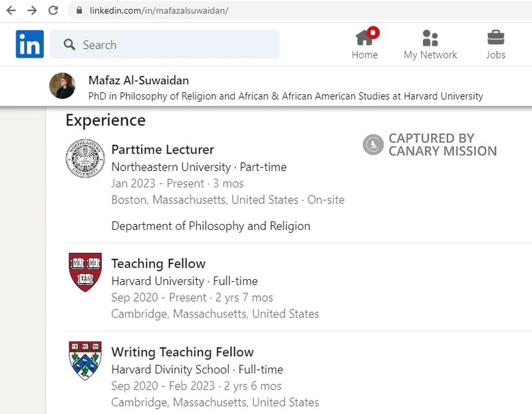Viewport: 532px width, 414px height.
Task: Select the linkedin.com URL in the address bar
Action: (159, 11)
